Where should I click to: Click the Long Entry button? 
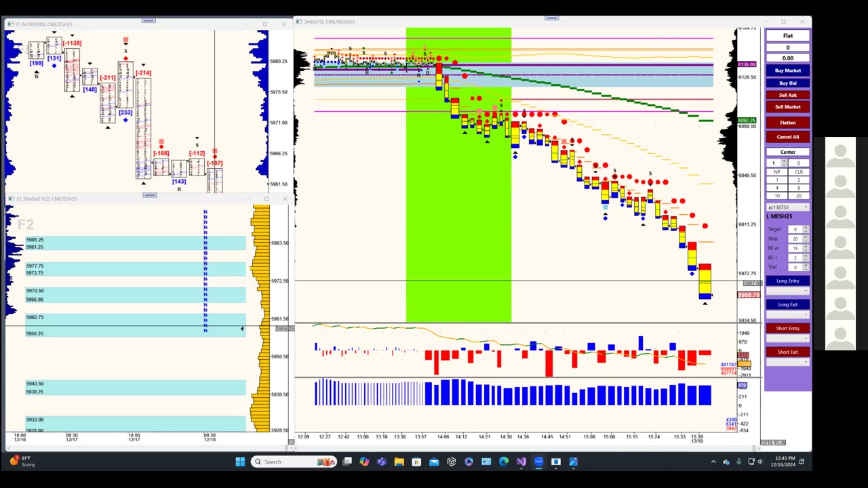pos(787,281)
